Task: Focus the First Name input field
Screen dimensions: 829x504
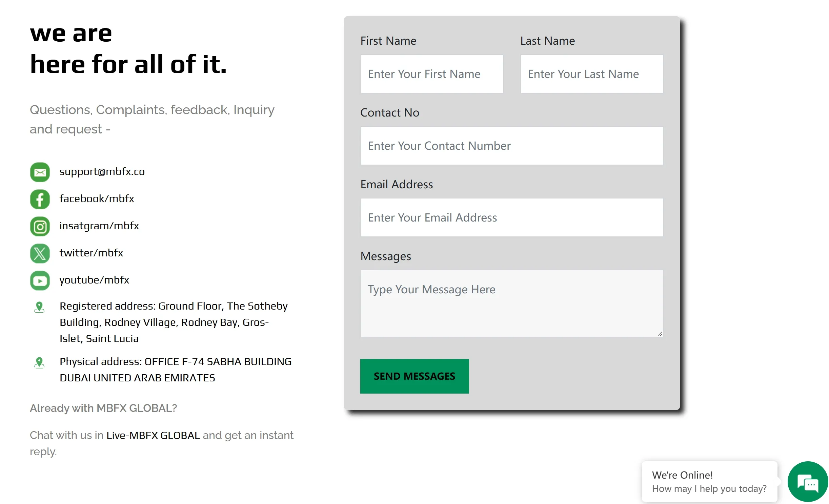Action: pos(432,74)
